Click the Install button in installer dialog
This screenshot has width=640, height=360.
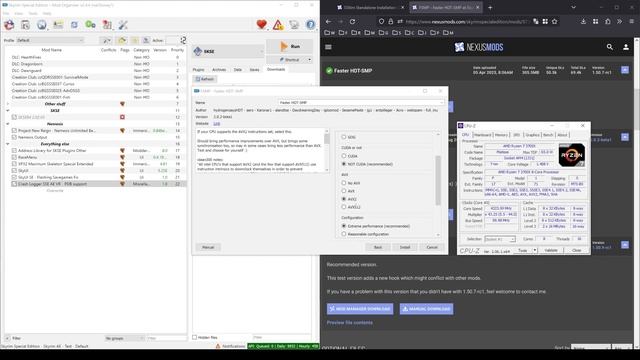[405, 247]
